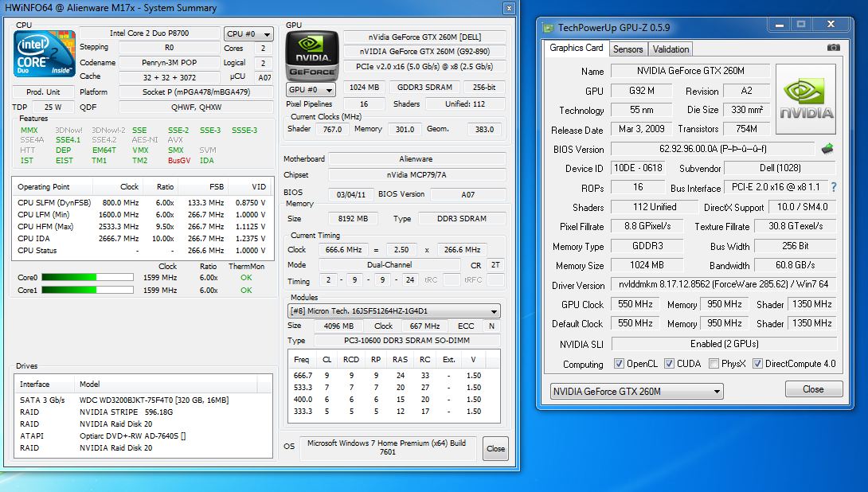
Task: Click the Chipset field nVidia MCP79/7A
Action: click(x=416, y=175)
